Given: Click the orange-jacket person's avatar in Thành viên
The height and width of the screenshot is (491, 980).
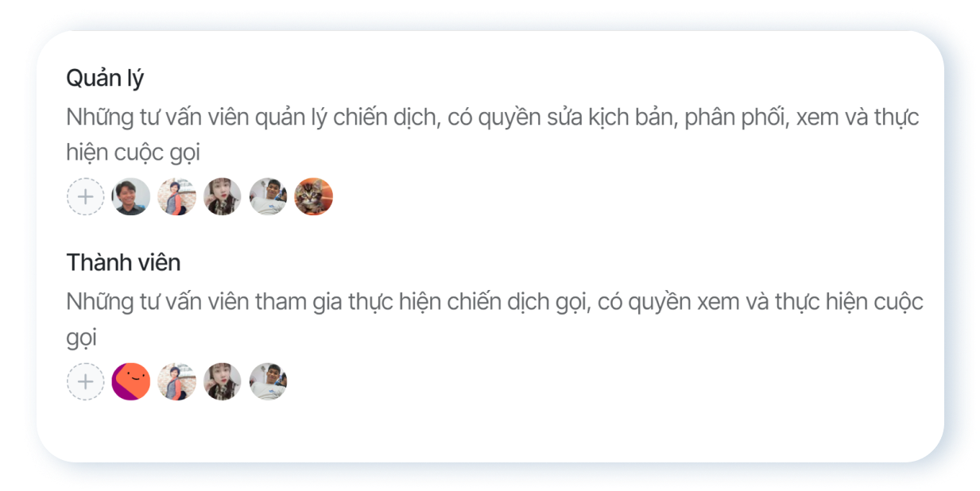Looking at the screenshot, I should click(176, 382).
